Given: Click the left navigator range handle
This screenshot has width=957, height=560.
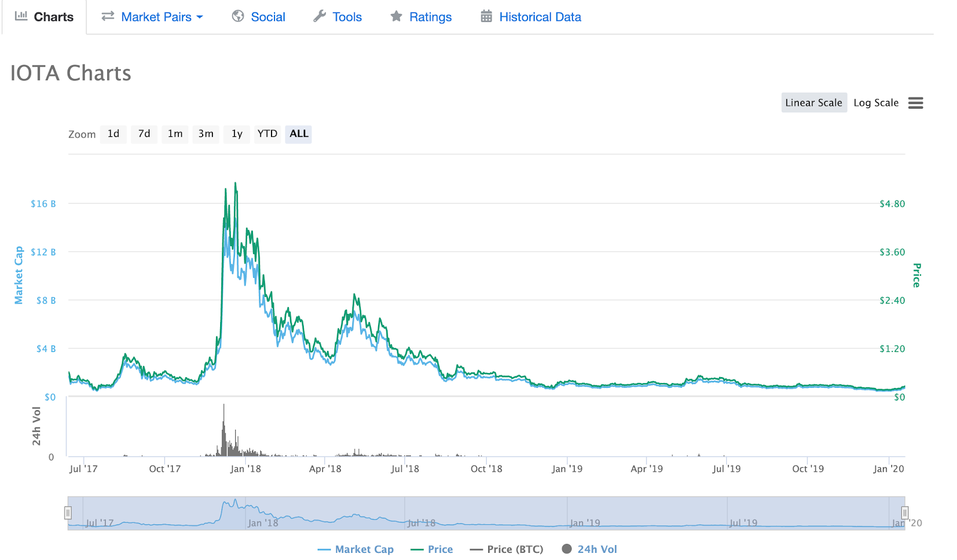Looking at the screenshot, I should (68, 513).
